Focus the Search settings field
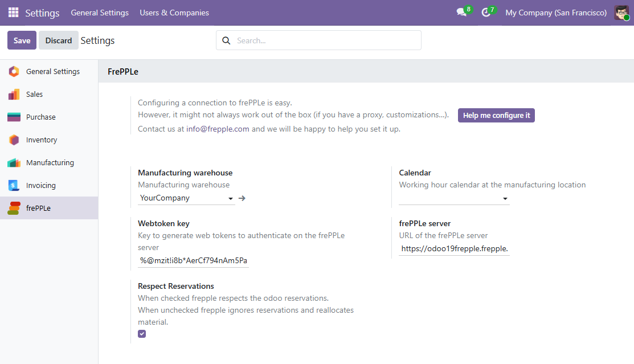 click(x=318, y=40)
